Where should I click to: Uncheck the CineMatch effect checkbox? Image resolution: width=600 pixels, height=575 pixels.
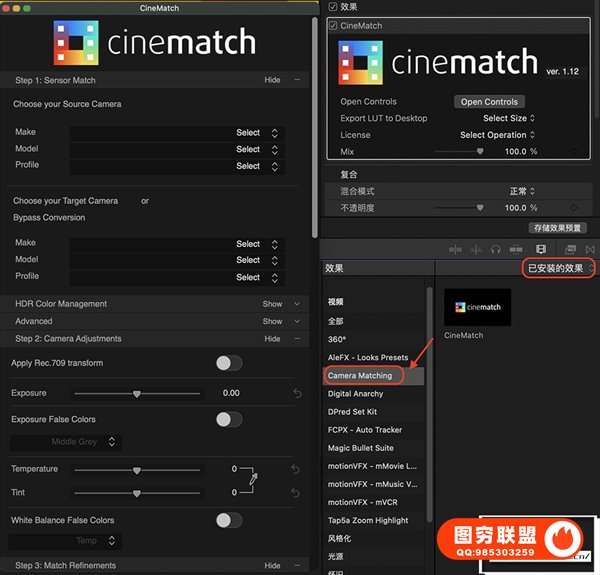coord(334,25)
